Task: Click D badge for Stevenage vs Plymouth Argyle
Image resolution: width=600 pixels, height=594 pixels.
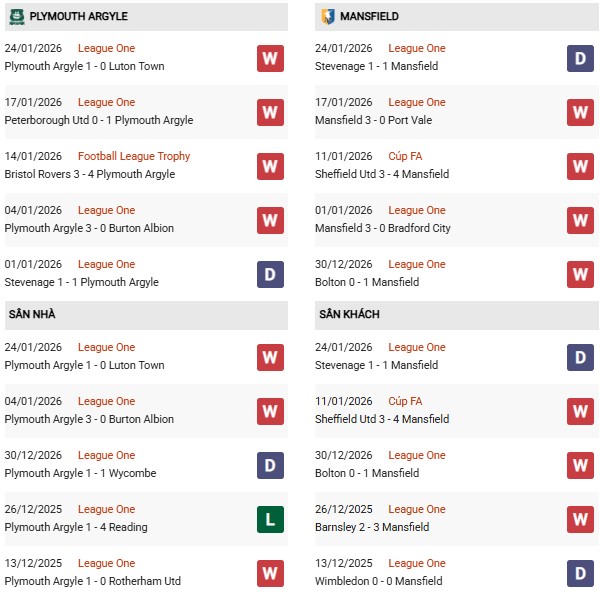Action: point(270,274)
